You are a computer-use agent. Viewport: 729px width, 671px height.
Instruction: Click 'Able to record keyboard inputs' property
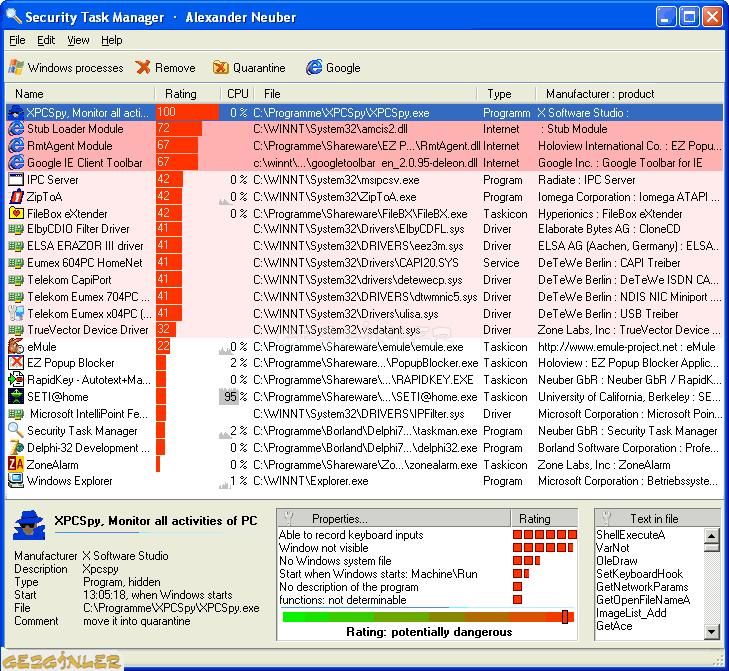(351, 535)
